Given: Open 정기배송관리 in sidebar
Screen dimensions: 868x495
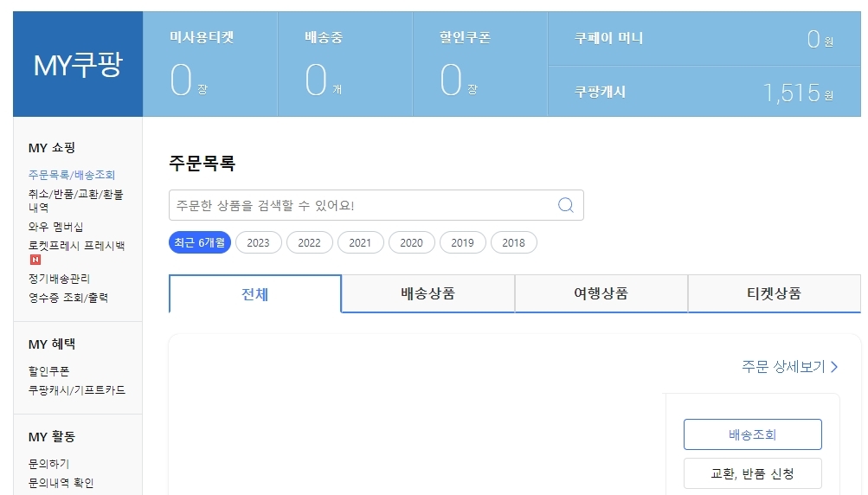Looking at the screenshot, I should pyautogui.click(x=59, y=279).
